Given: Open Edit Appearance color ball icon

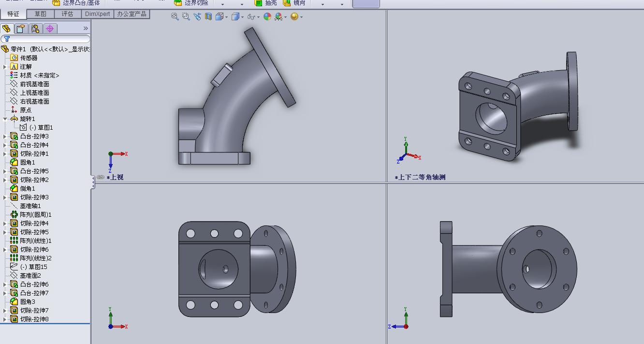Looking at the screenshot, I should [x=267, y=16].
